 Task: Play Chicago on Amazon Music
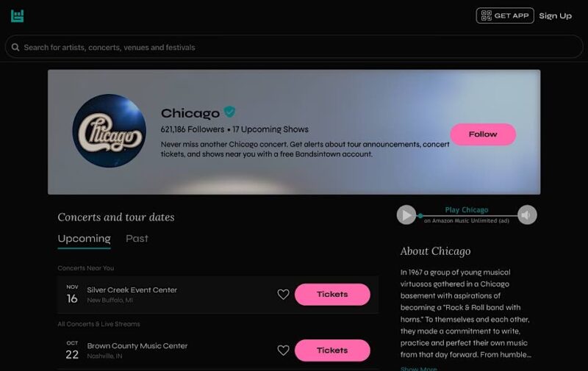click(406, 215)
